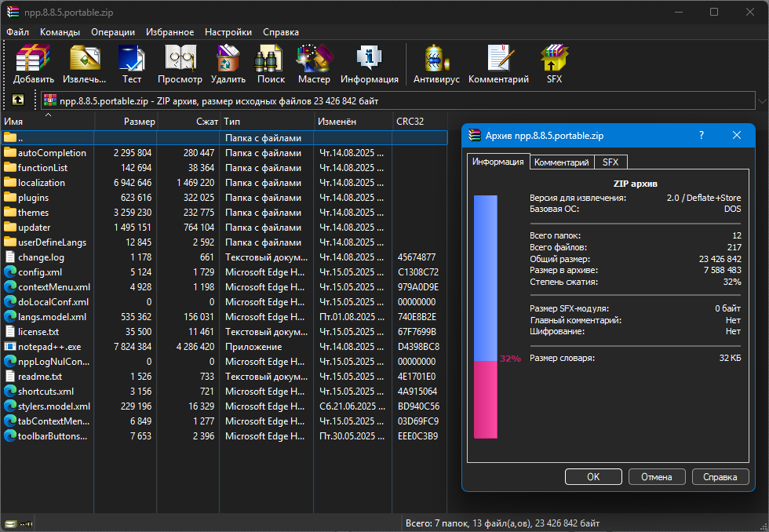Viewport: 769px width, 532px height.
Task: Go up one folder level button
Action: click(x=17, y=100)
